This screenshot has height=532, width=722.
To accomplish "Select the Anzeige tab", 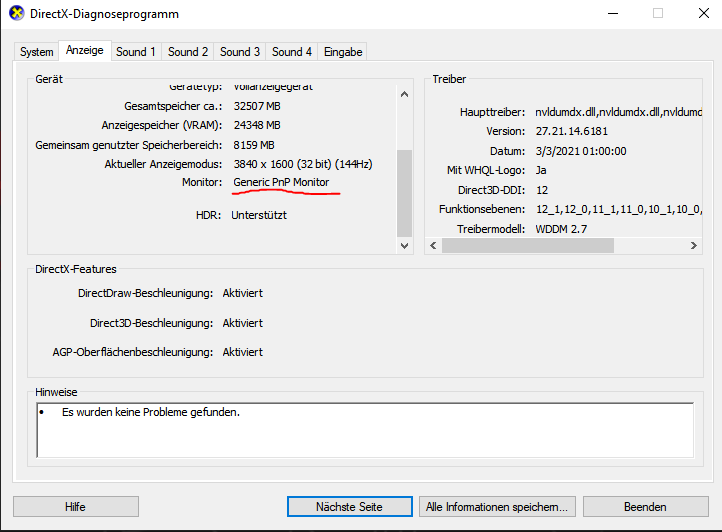I will click(x=85, y=50).
